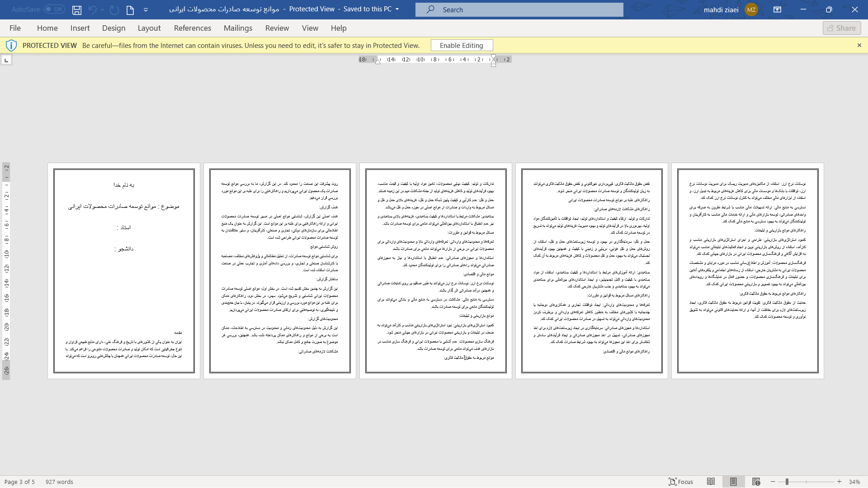Click the mahdi ziaei account name
The image size is (868, 488).
(x=721, y=9)
